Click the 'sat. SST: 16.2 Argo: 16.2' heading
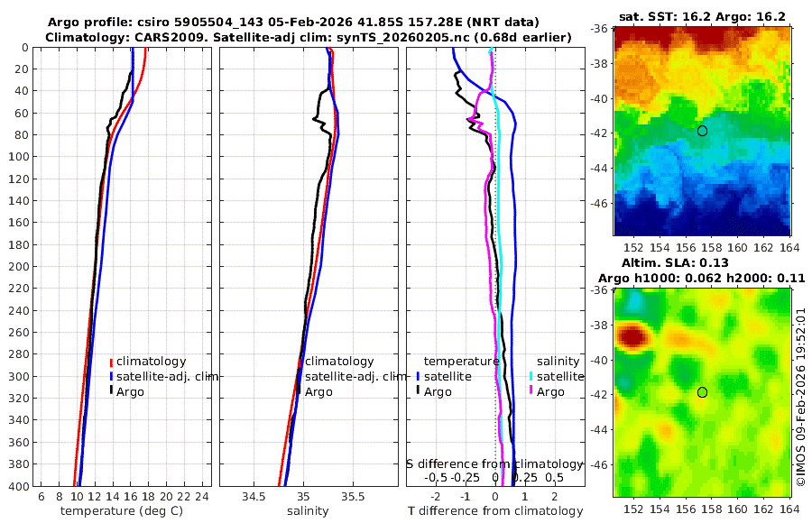 pos(702,16)
